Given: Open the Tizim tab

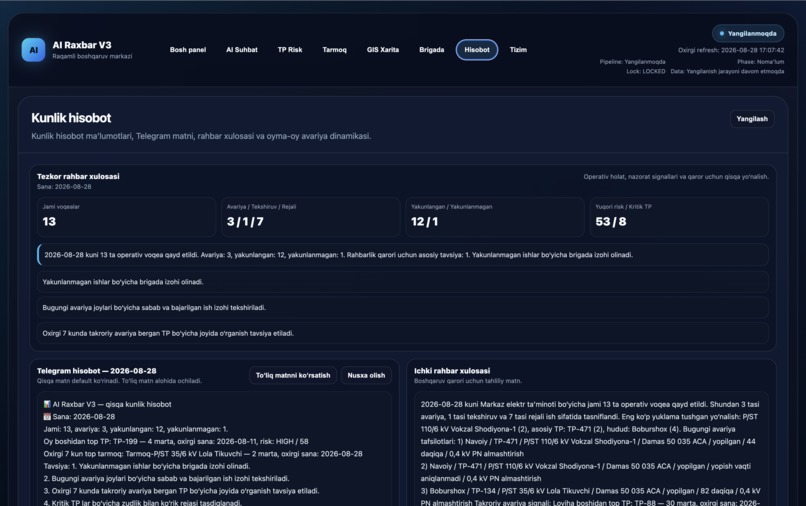Looking at the screenshot, I should 518,50.
